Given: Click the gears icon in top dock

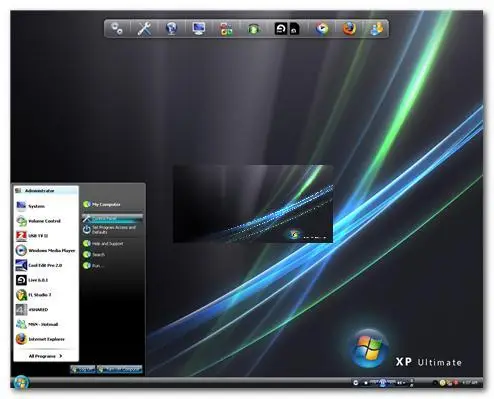Looking at the screenshot, I should pos(117,29).
